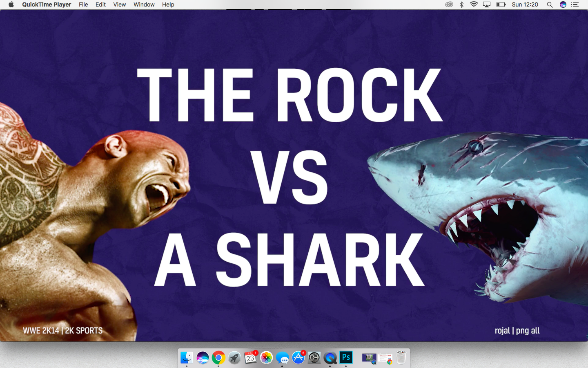Launch Siri from the Dock
The image size is (588, 368).
(x=203, y=358)
